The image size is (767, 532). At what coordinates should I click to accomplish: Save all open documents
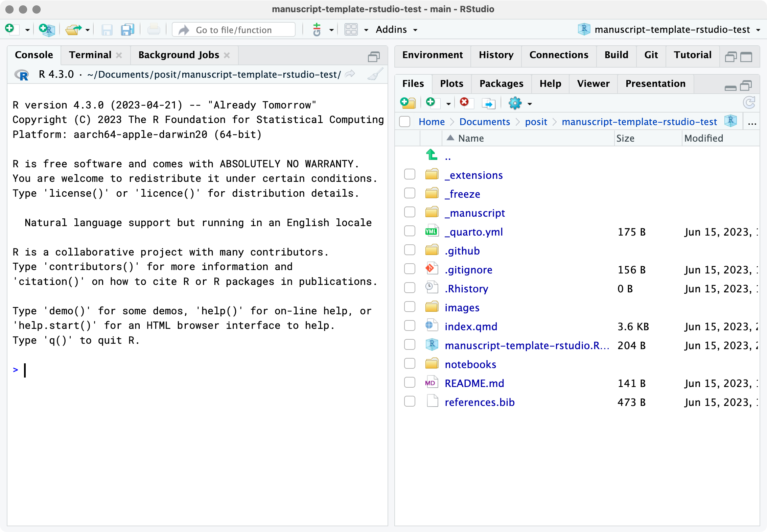point(127,30)
